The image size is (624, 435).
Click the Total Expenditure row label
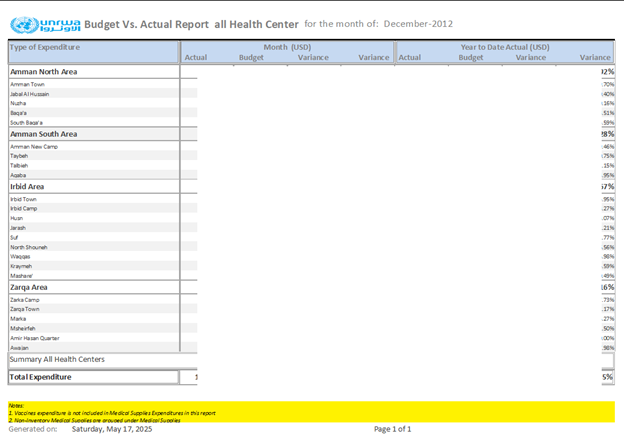tap(41, 377)
